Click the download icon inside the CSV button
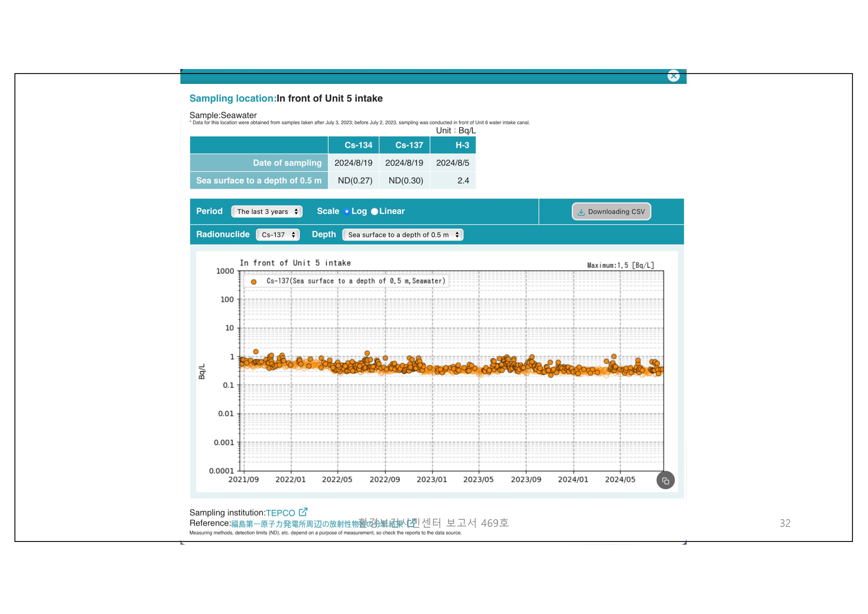Viewport: 868px width, 614px height. click(581, 212)
